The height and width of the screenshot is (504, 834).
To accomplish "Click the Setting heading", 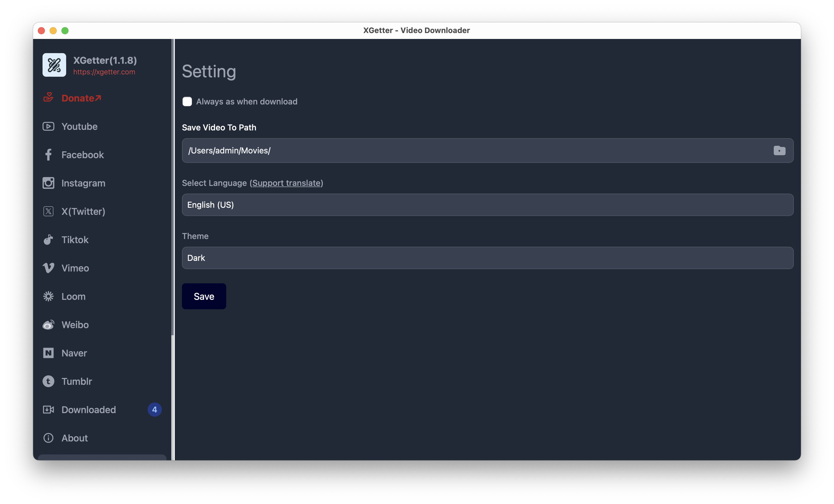I will (209, 71).
